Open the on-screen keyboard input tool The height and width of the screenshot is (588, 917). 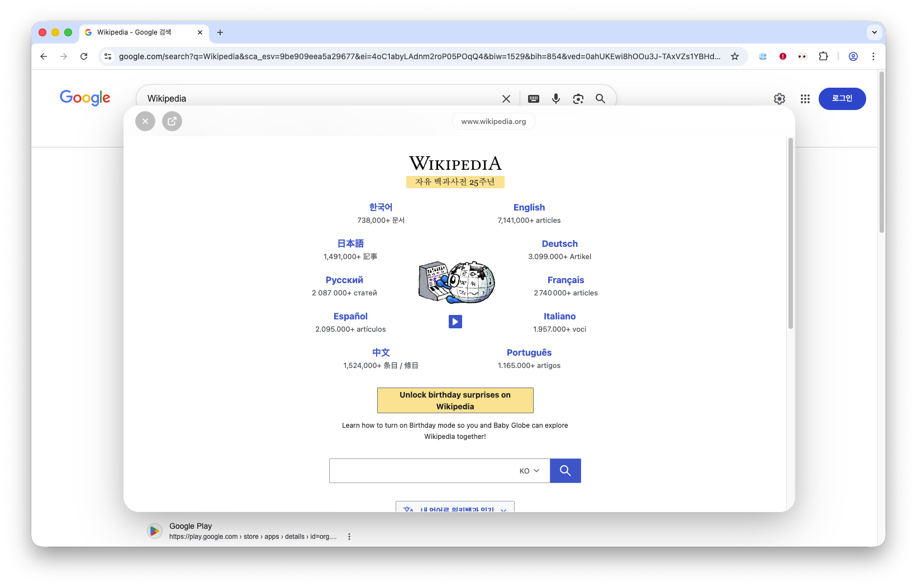click(534, 99)
